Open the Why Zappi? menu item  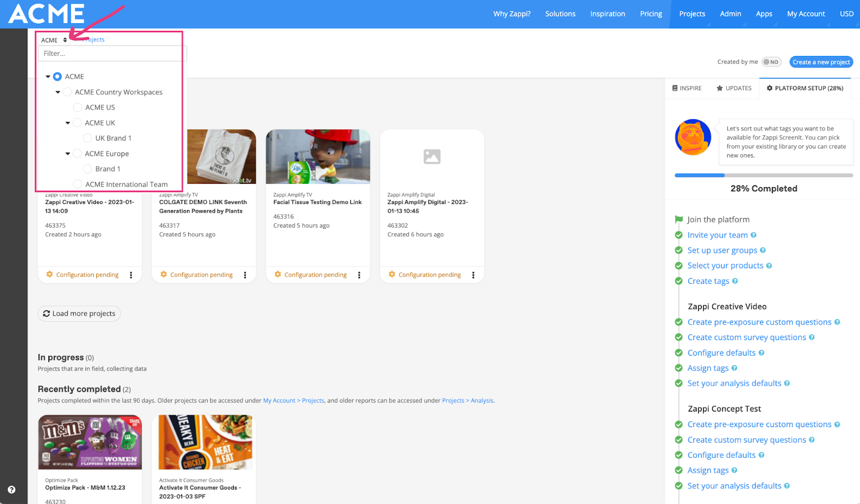click(512, 14)
